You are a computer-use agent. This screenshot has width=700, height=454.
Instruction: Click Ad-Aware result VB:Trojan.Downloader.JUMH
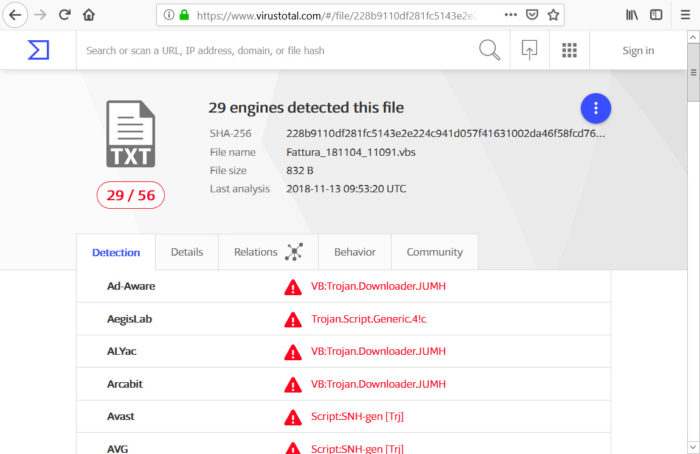[378, 286]
